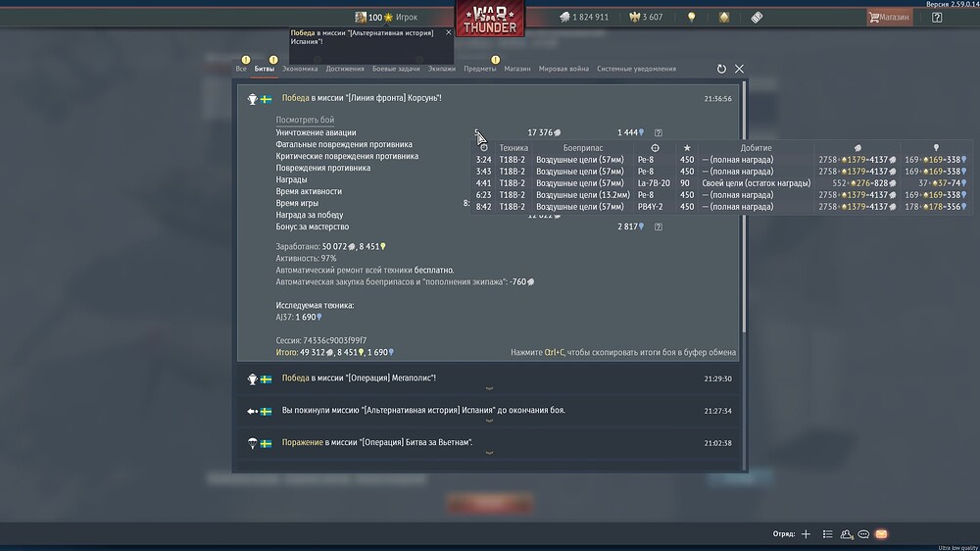Click the Golden Eagles balance 3 607
Viewport: 980px width, 551px height.
(x=646, y=18)
